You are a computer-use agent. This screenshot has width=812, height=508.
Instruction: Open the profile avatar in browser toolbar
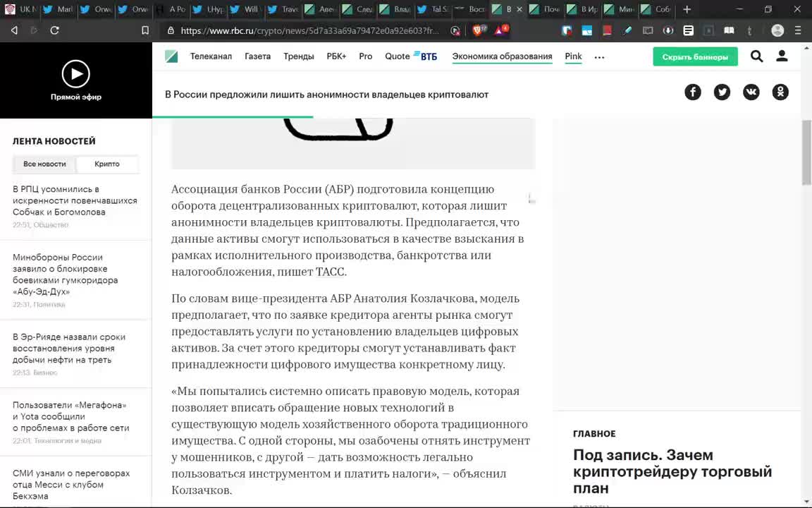pos(777,30)
